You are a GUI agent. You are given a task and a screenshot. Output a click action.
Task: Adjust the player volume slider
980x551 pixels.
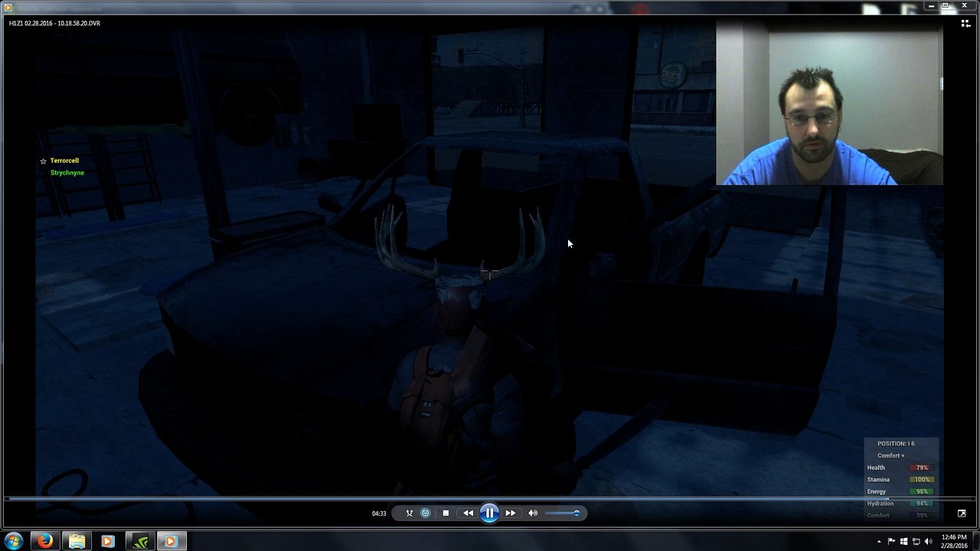click(563, 514)
